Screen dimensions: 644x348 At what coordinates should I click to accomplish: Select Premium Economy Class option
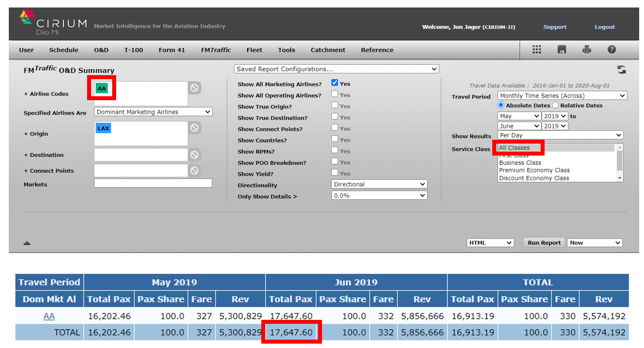coord(556,170)
